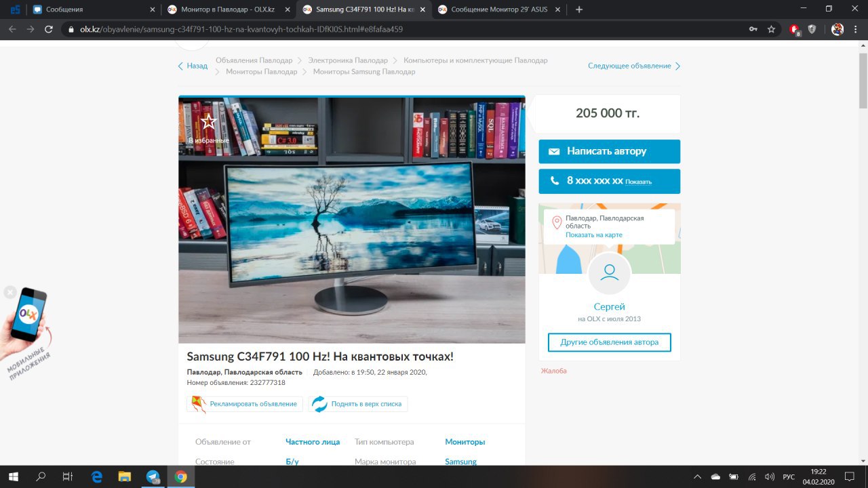
Task: Click the Назад link
Action: [193, 66]
